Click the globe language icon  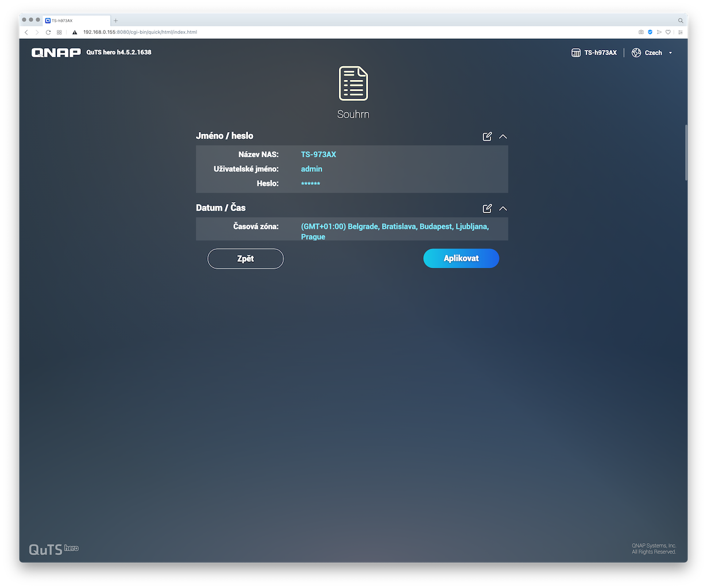tap(636, 53)
